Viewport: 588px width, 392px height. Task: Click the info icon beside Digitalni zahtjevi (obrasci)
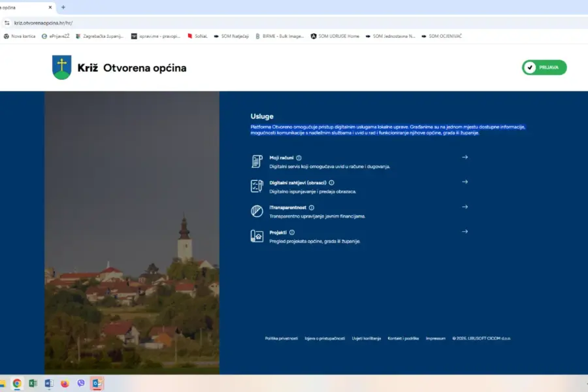click(x=331, y=183)
